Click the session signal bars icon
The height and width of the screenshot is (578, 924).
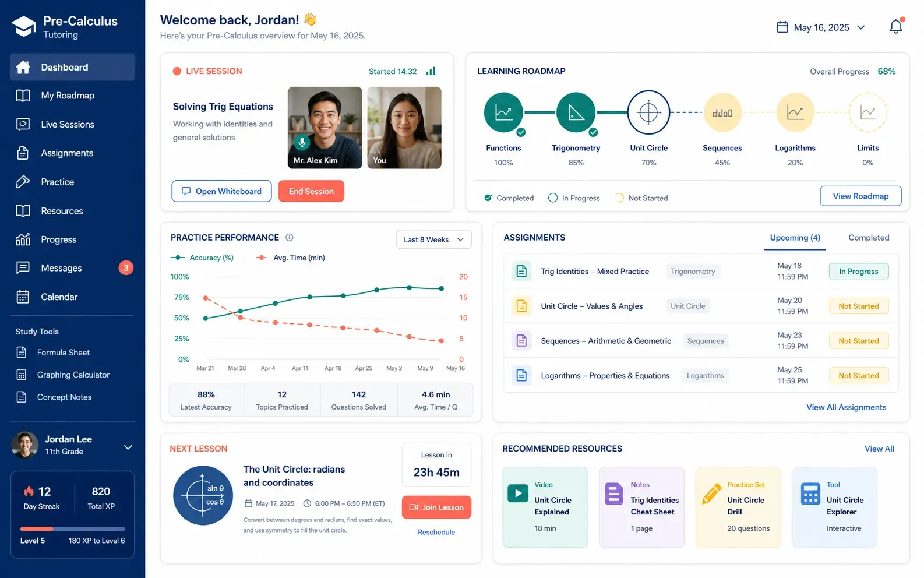(x=431, y=71)
